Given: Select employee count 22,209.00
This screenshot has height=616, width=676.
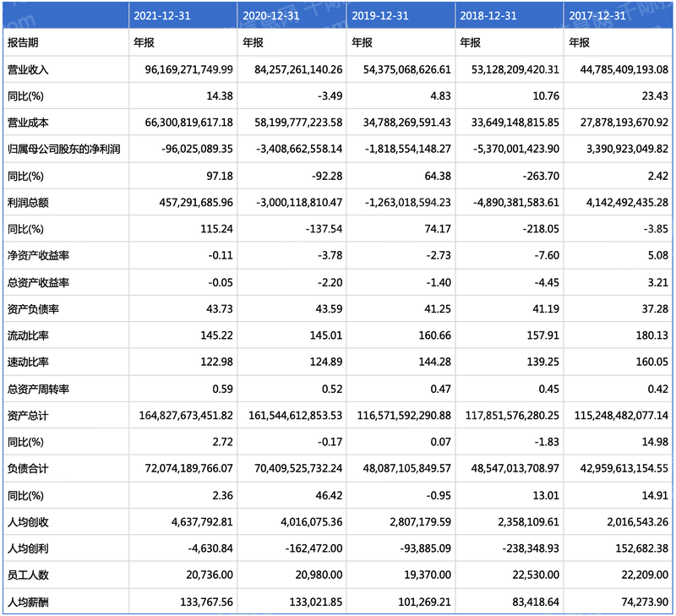Looking at the screenshot, I should [645, 575].
